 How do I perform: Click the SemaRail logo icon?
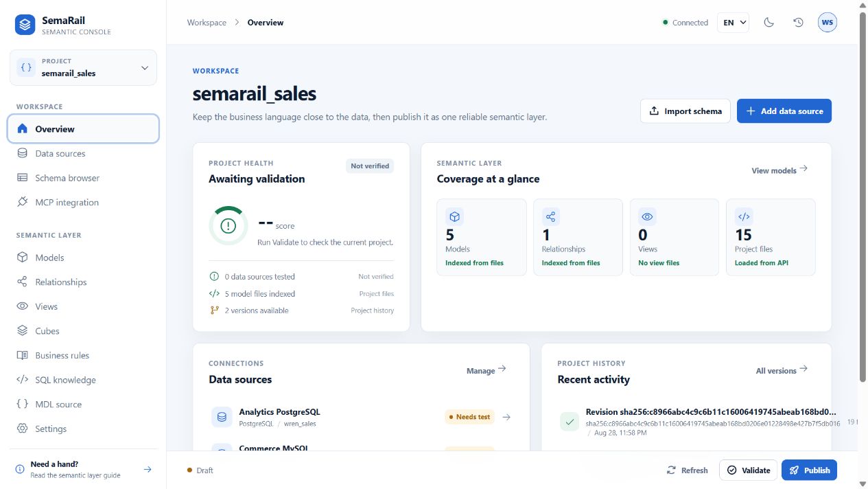(25, 25)
